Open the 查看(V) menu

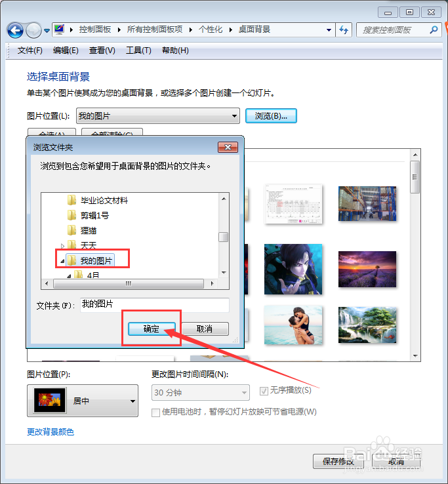102,50
